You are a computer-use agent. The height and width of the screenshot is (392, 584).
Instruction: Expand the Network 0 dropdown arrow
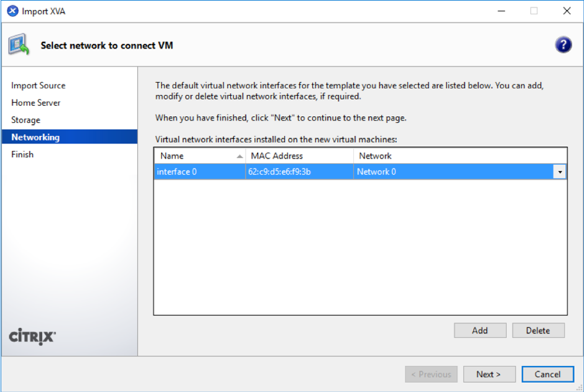coord(559,172)
